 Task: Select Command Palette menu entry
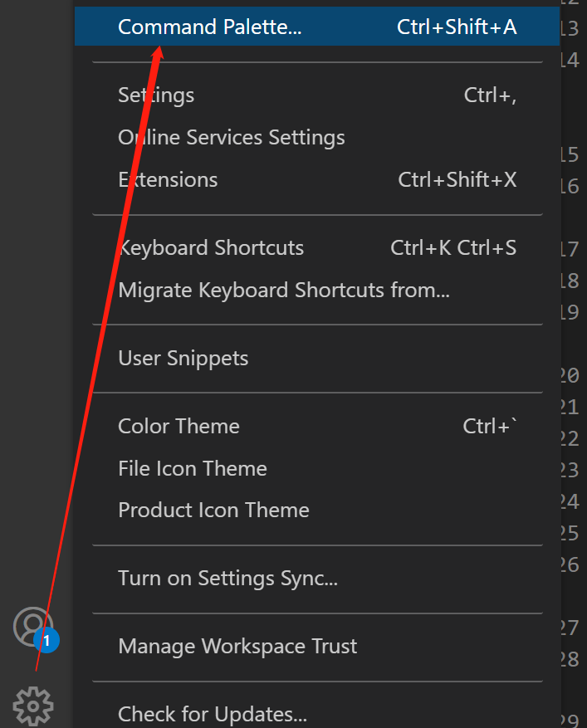pos(209,27)
